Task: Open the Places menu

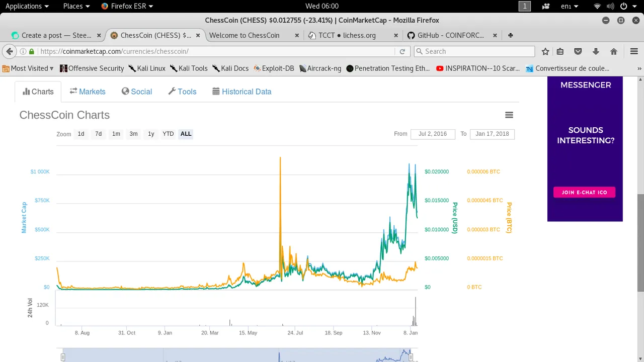Action: (76, 6)
